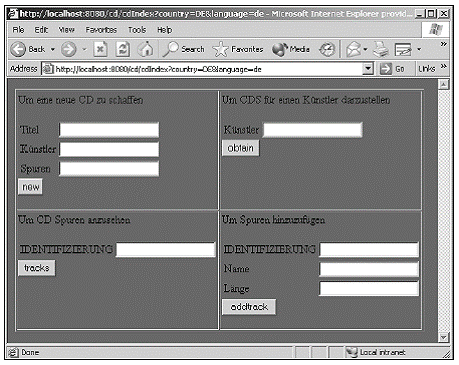Open the Search toolbar button

184,49
